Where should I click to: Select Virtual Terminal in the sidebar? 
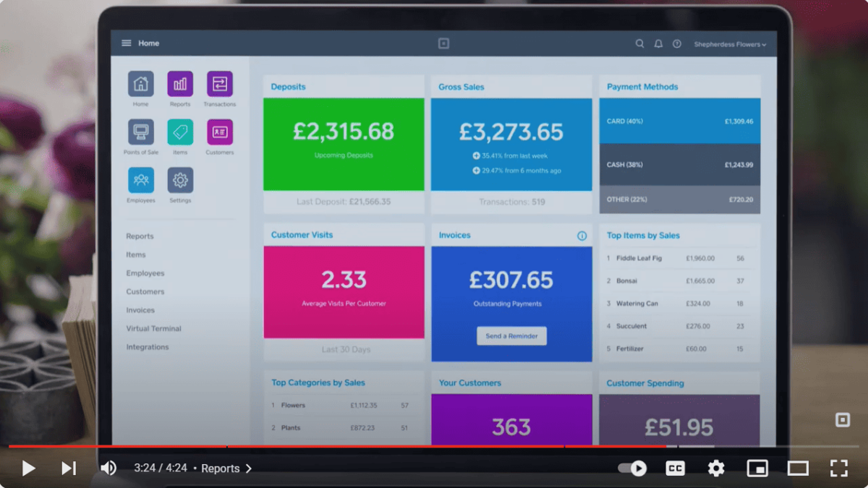pos(154,328)
